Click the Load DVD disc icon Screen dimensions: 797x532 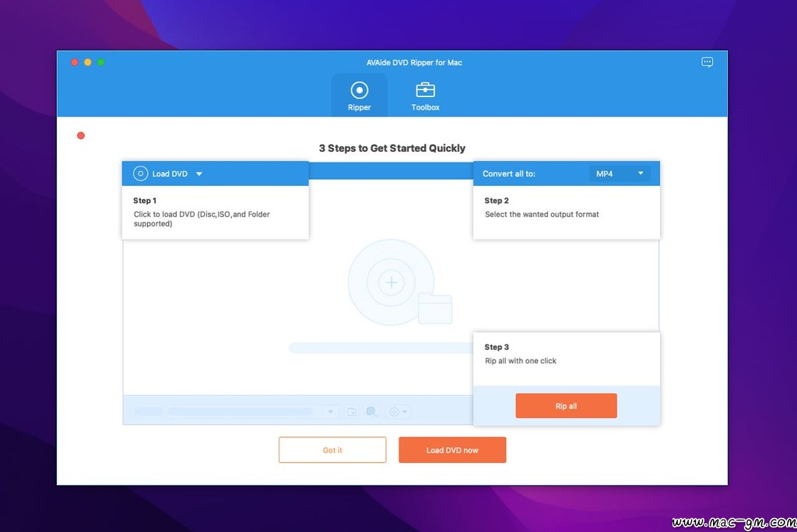pos(140,173)
